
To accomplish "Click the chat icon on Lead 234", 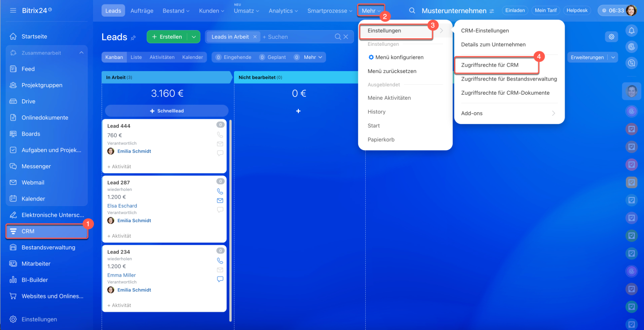I will click(x=220, y=279).
